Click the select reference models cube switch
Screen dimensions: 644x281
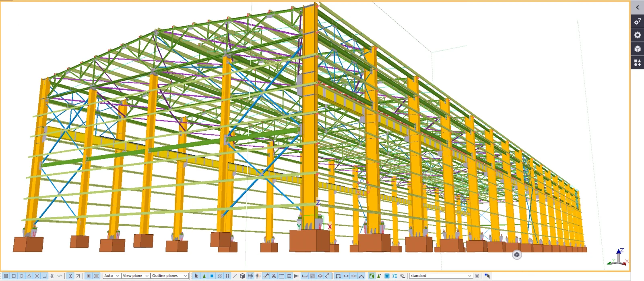tap(242, 276)
